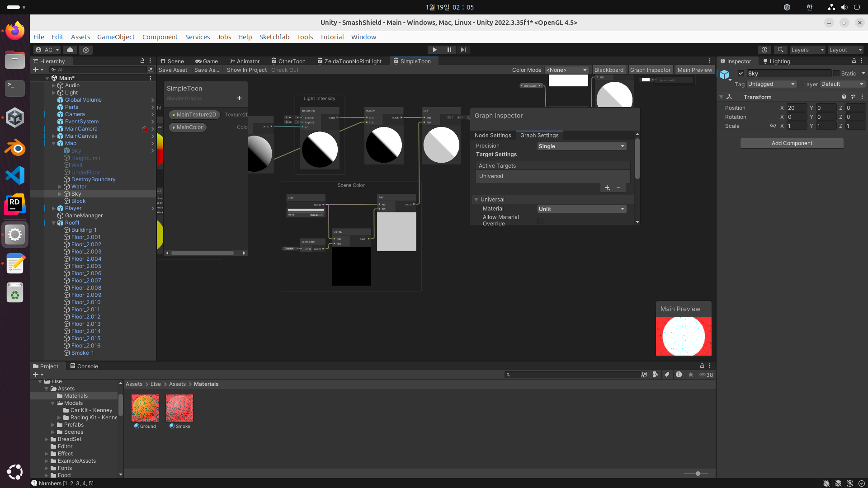Open the Layer dropdown set to Default
This screenshot has width=868, height=488.
tap(842, 84)
